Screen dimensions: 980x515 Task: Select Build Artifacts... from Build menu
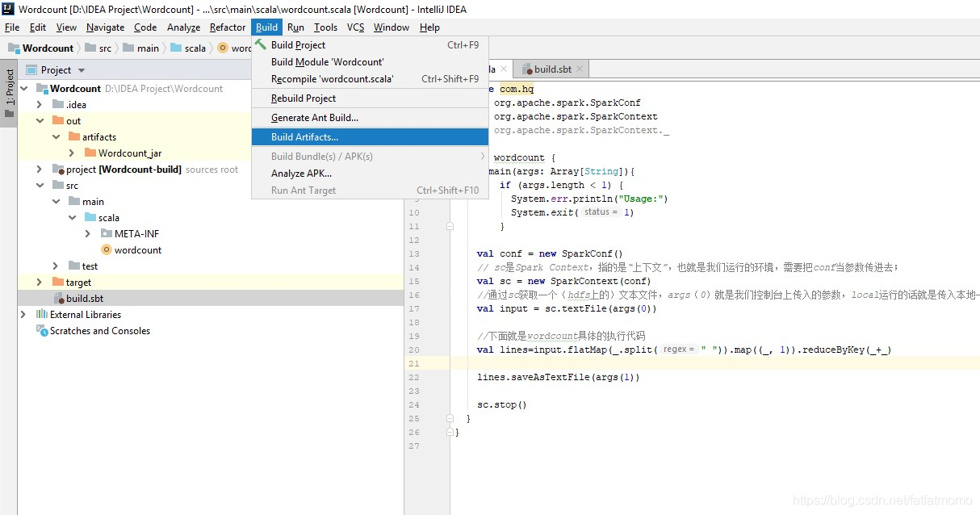[x=304, y=137]
